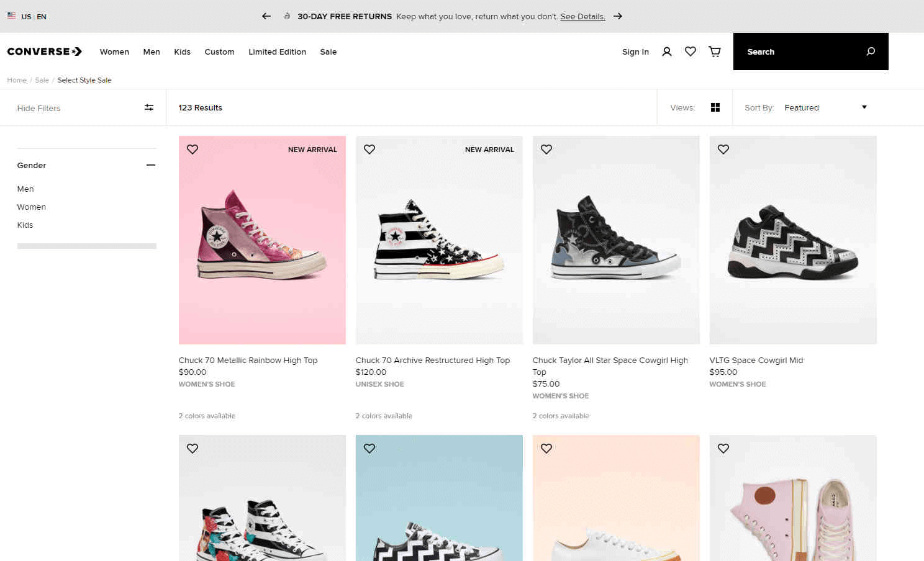
Task: Favorite the floral striped high top shoe
Action: point(192,449)
